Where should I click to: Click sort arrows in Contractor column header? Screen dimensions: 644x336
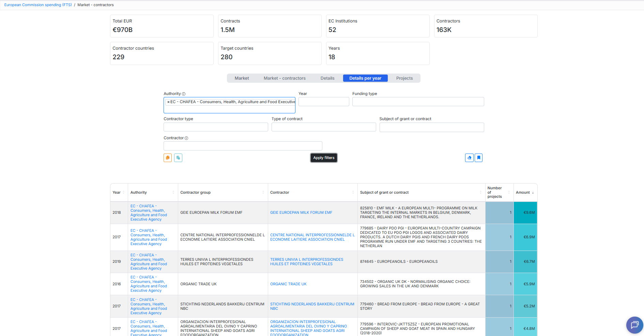coord(353,193)
